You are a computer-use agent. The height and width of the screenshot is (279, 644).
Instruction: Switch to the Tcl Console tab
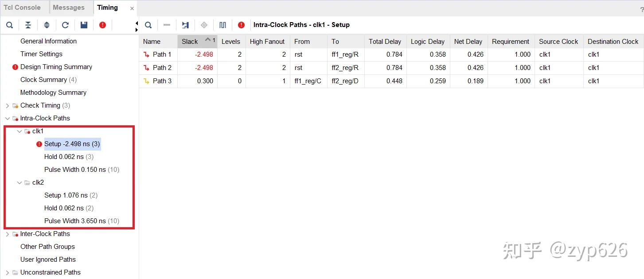[22, 8]
